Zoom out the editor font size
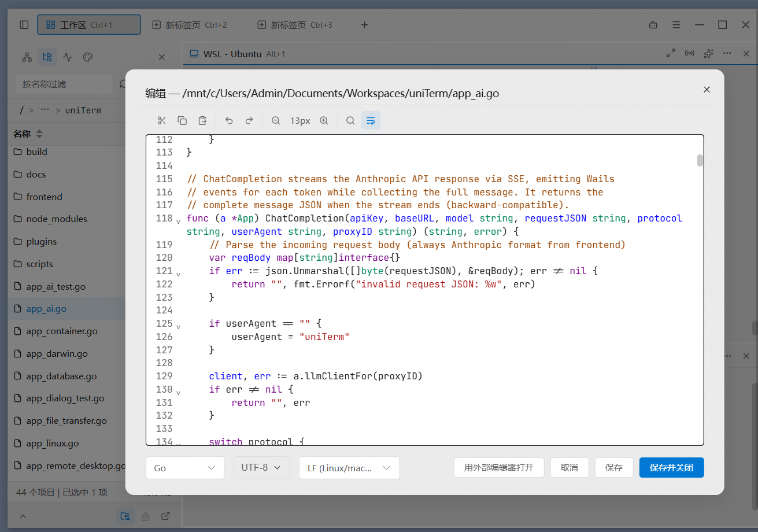This screenshot has width=758, height=532. pos(276,120)
